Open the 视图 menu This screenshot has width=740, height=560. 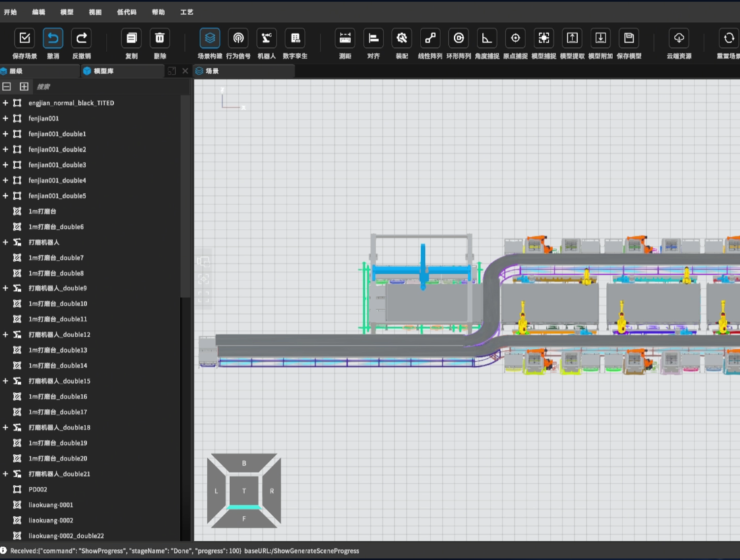[x=95, y=12]
